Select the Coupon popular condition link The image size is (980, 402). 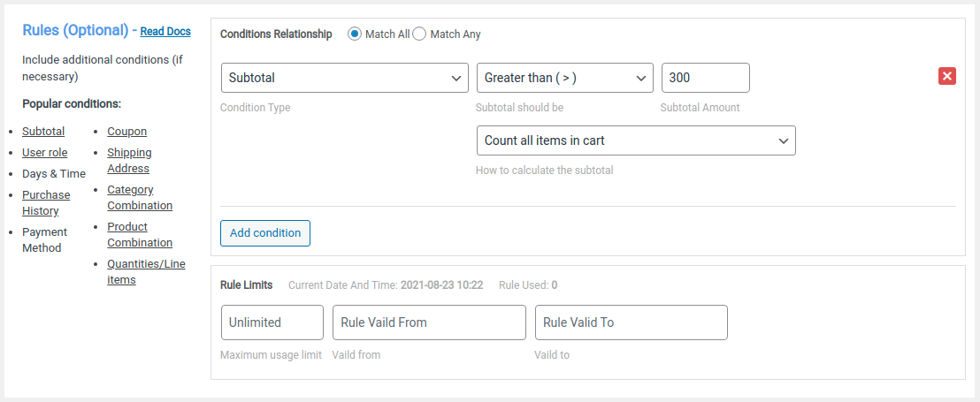126,132
